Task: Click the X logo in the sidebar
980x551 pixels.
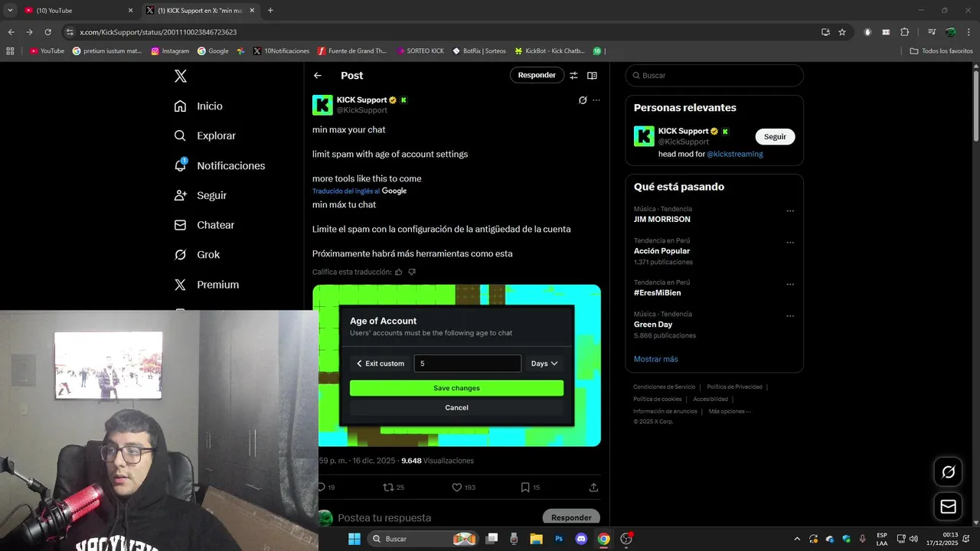Action: (x=180, y=76)
